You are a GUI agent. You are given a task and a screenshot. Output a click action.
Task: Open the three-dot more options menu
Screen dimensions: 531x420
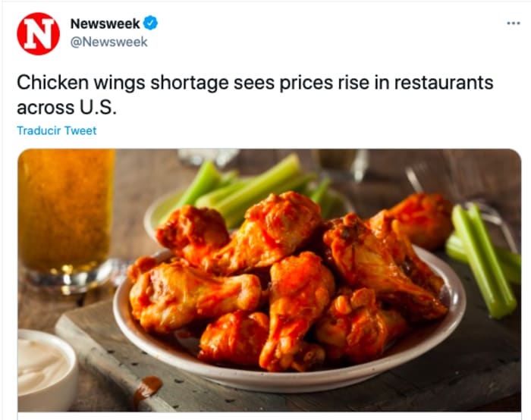[x=514, y=24]
